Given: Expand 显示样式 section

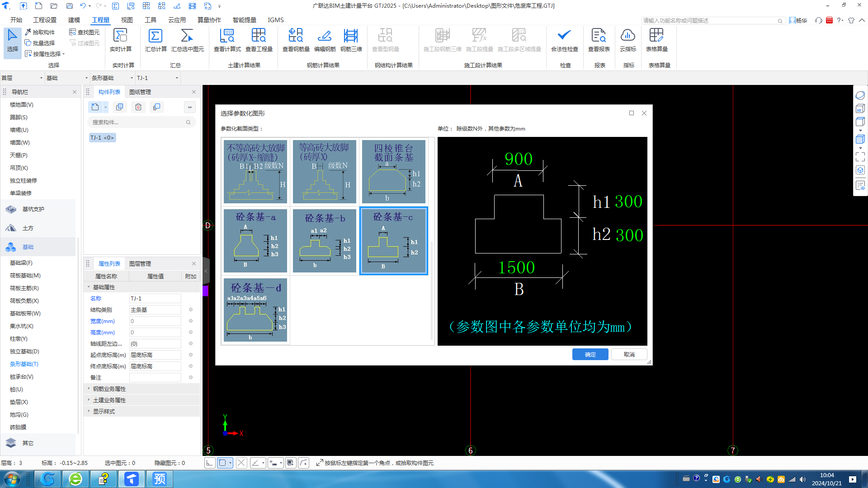Looking at the screenshot, I should 89,411.
